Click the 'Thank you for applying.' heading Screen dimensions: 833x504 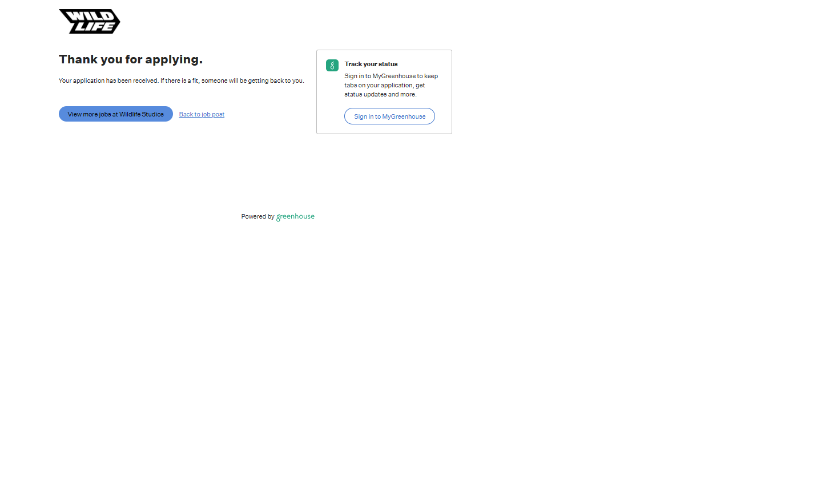[x=131, y=59]
